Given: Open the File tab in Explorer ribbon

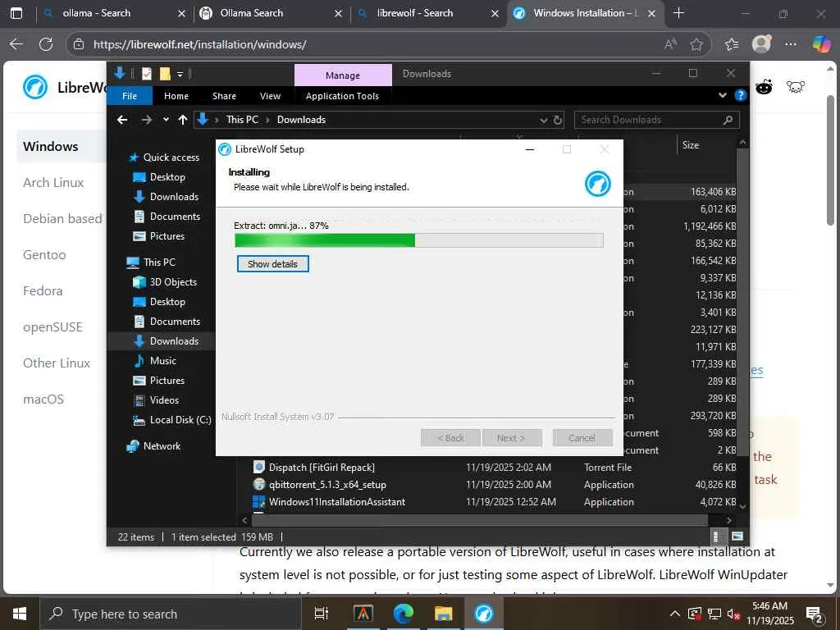Looking at the screenshot, I should point(130,96).
